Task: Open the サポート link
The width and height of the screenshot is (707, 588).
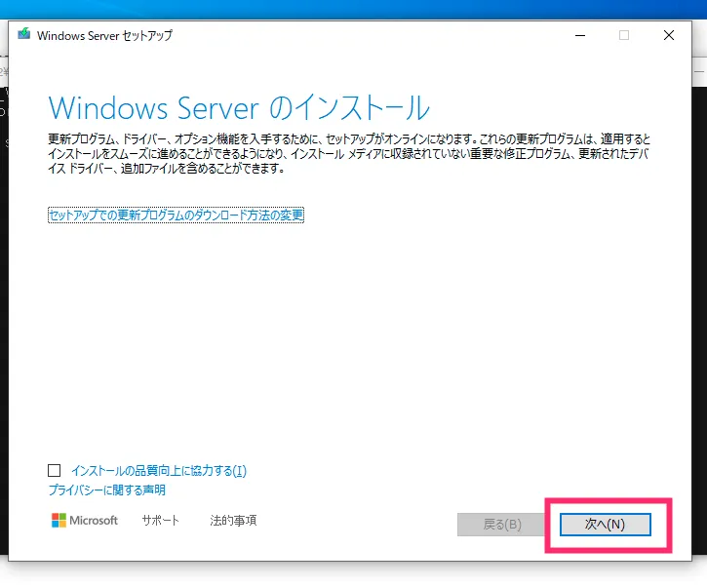Action: coord(161,521)
